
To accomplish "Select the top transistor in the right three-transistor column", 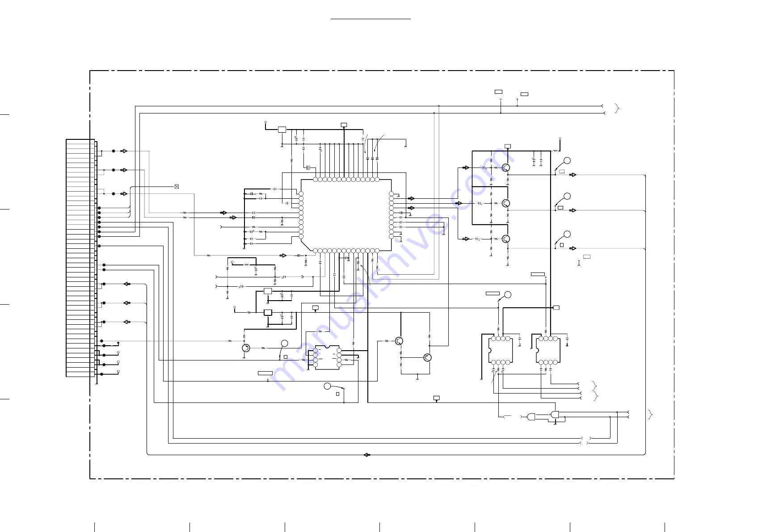I will point(506,168).
